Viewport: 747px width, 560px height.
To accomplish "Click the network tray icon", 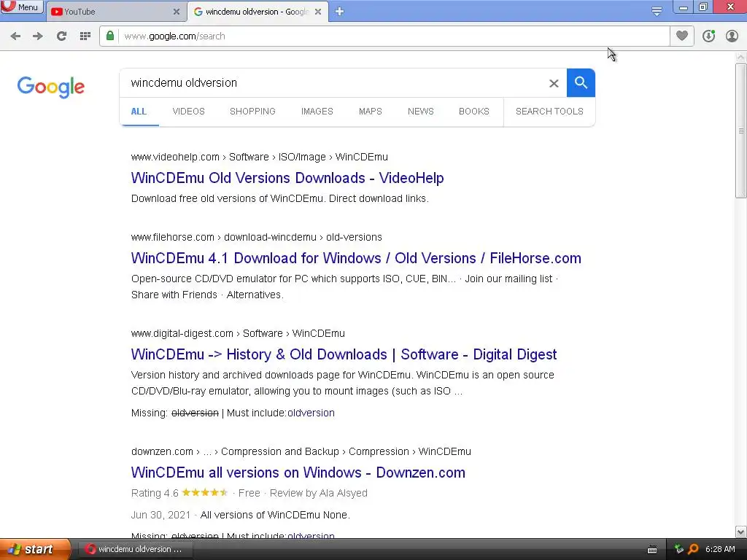I will click(x=679, y=549).
